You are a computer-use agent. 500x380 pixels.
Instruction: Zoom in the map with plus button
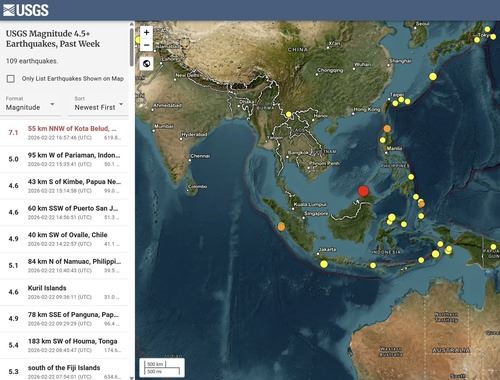click(x=146, y=32)
